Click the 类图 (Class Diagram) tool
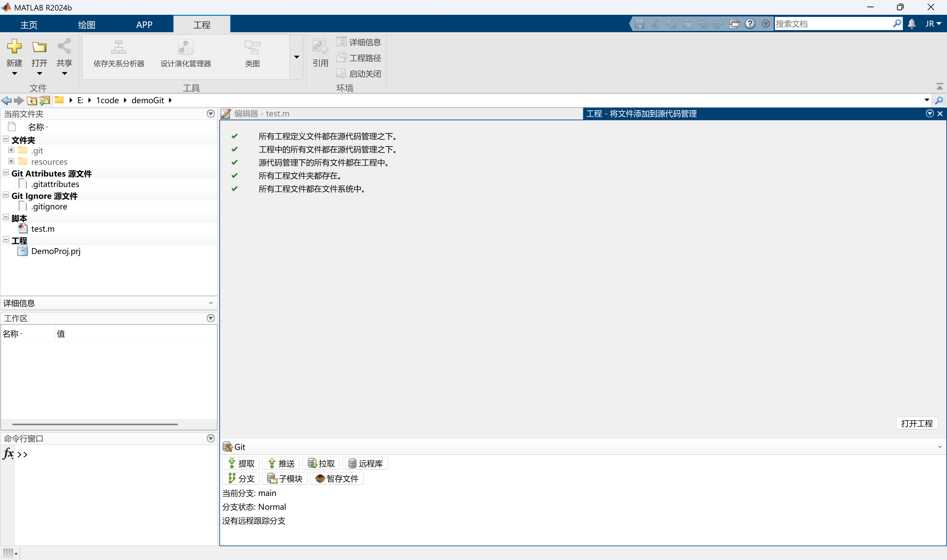Image resolution: width=947 pixels, height=560 pixels. coord(252,53)
